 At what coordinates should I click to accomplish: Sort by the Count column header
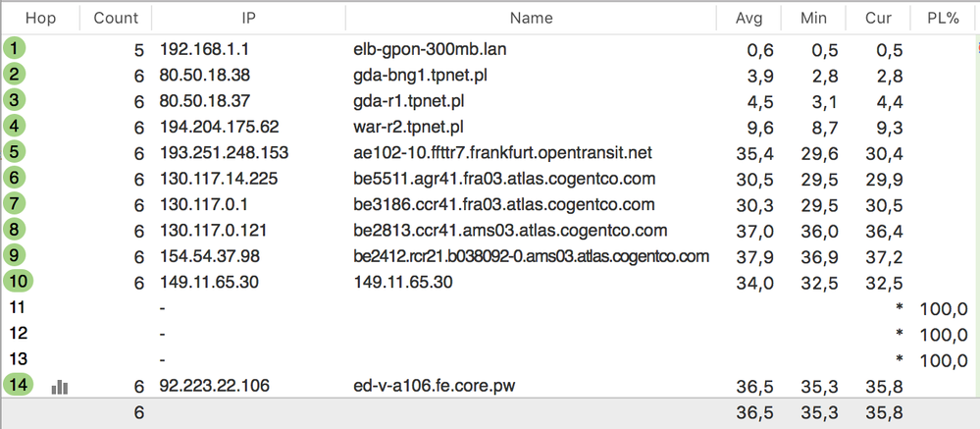click(x=116, y=18)
